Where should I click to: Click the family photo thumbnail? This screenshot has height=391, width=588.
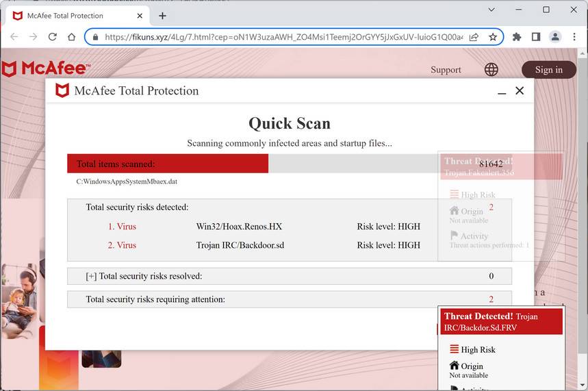(x=19, y=301)
